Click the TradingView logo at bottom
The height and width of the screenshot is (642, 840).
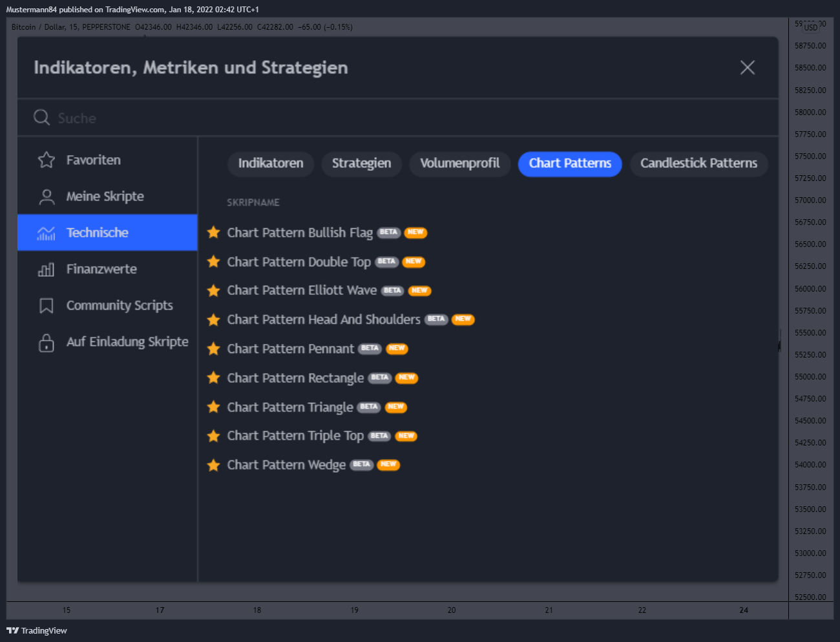point(37,630)
